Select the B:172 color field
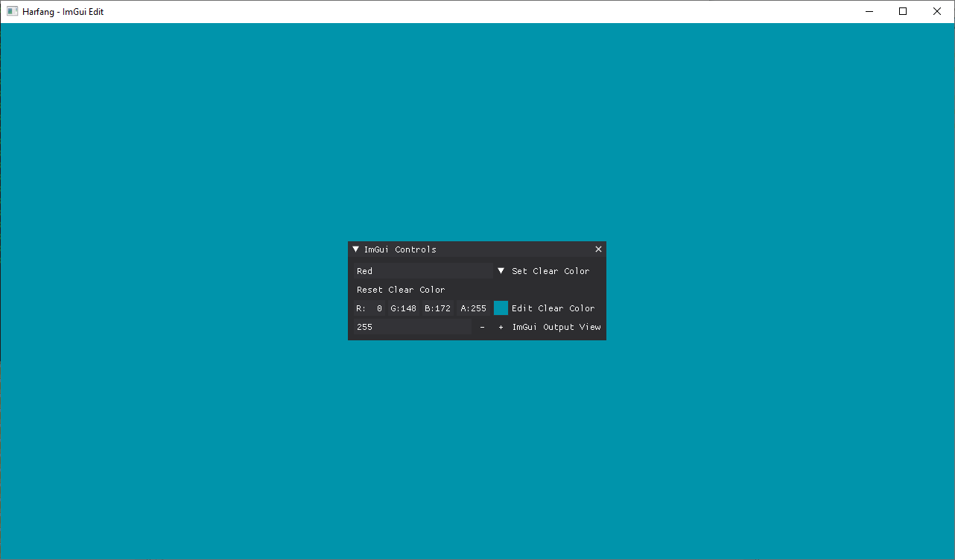 coord(437,308)
